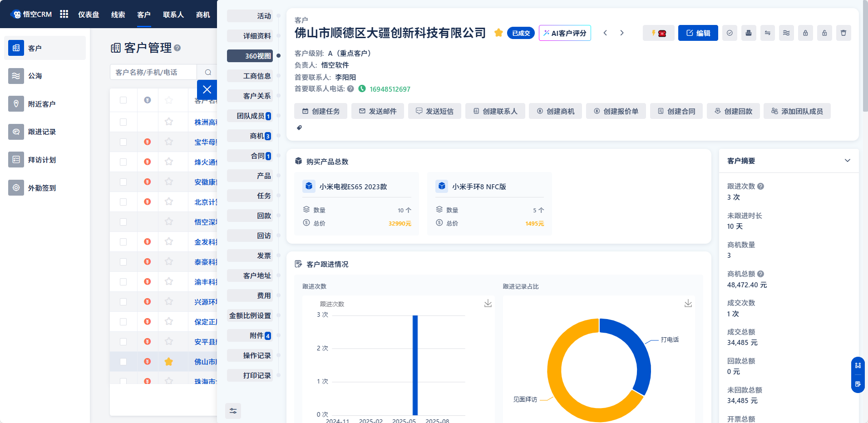
Task: Open the app grid launcher icon
Action: pos(64,14)
